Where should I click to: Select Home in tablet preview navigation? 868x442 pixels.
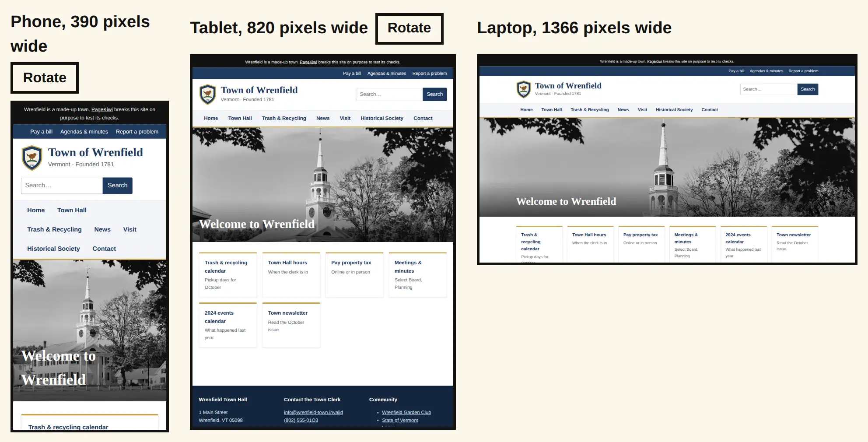(x=211, y=119)
